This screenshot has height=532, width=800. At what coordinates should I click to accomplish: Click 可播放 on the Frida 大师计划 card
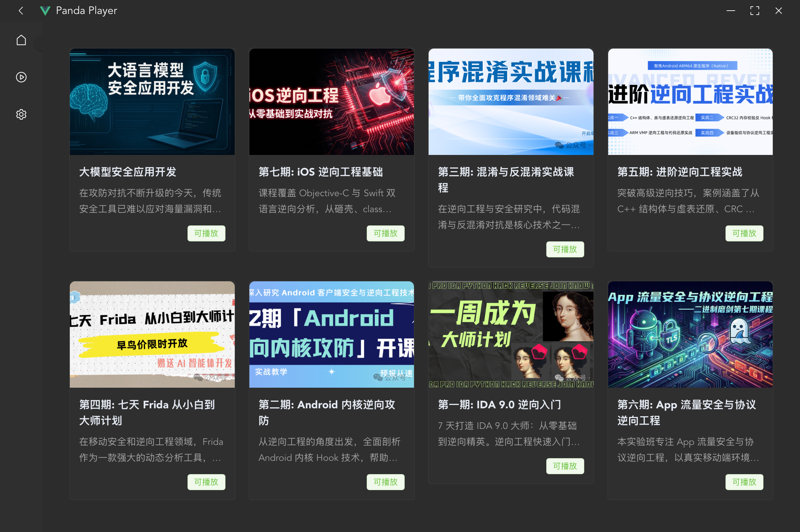point(206,482)
